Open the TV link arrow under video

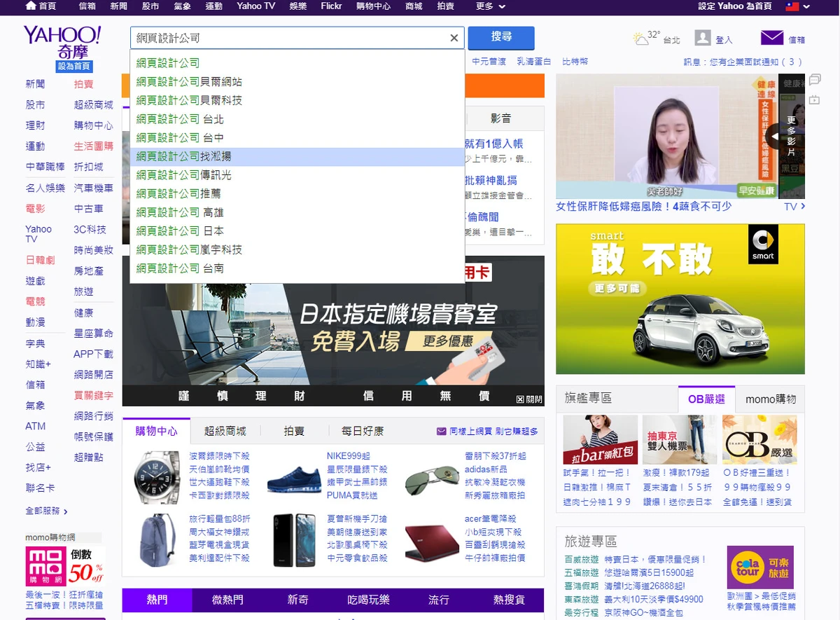pyautogui.click(x=794, y=206)
